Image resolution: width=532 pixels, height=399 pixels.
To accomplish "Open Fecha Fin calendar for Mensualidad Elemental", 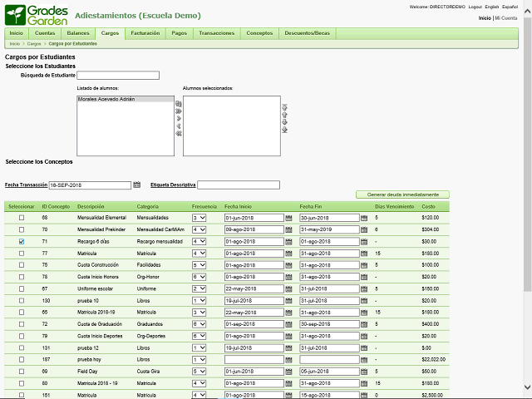I will pos(364,218).
